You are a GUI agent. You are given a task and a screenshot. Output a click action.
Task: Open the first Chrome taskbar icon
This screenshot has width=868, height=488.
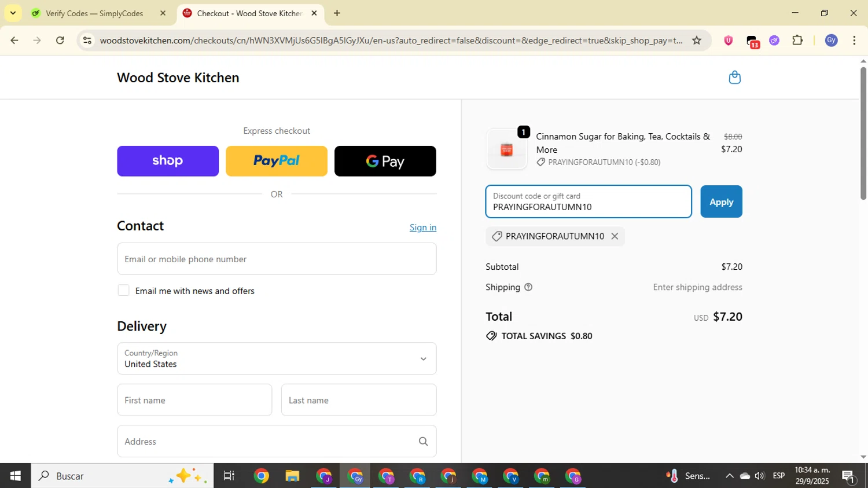pos(261,476)
